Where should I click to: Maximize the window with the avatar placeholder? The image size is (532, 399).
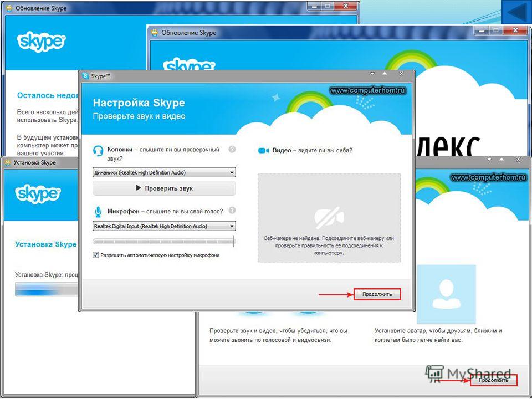tap(502, 159)
